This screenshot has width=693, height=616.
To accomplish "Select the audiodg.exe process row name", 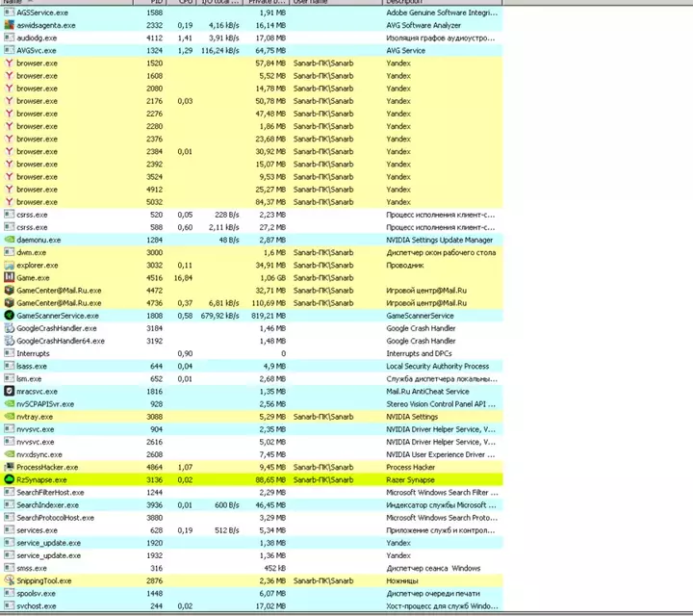I will (x=37, y=38).
